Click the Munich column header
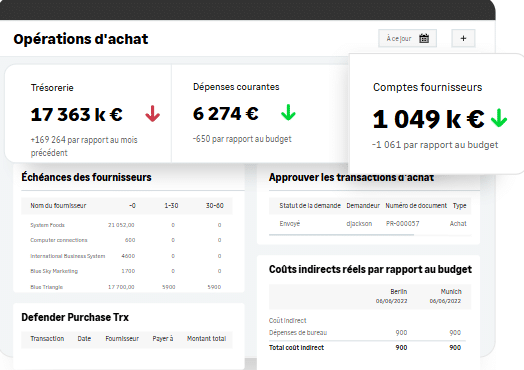524x370 pixels. click(x=451, y=291)
